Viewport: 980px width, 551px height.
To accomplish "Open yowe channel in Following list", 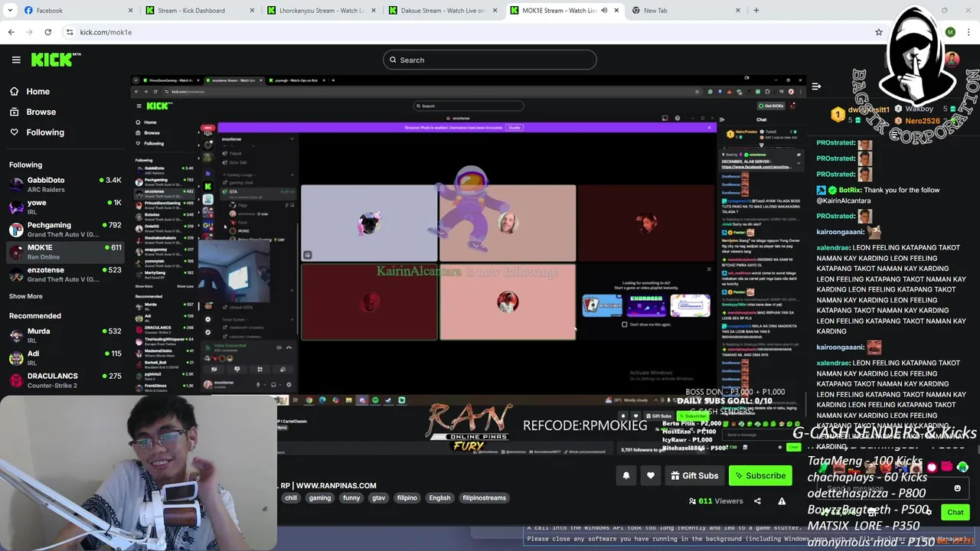I will pos(65,207).
